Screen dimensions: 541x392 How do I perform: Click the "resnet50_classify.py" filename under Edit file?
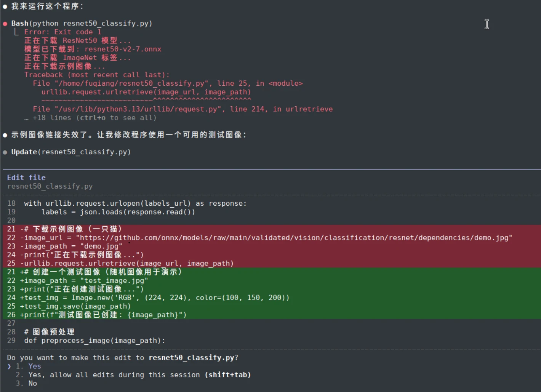[x=50, y=186]
